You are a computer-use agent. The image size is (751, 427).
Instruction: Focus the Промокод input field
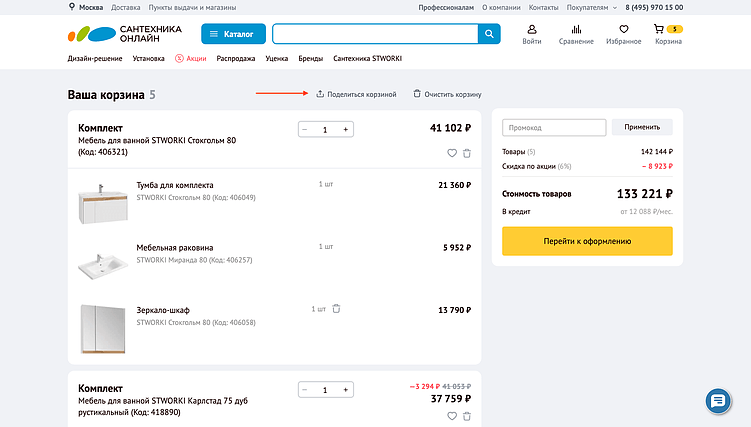[x=554, y=128]
